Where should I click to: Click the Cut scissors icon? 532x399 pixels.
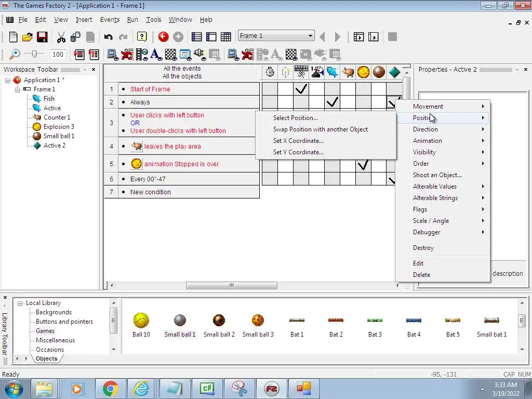click(x=61, y=37)
